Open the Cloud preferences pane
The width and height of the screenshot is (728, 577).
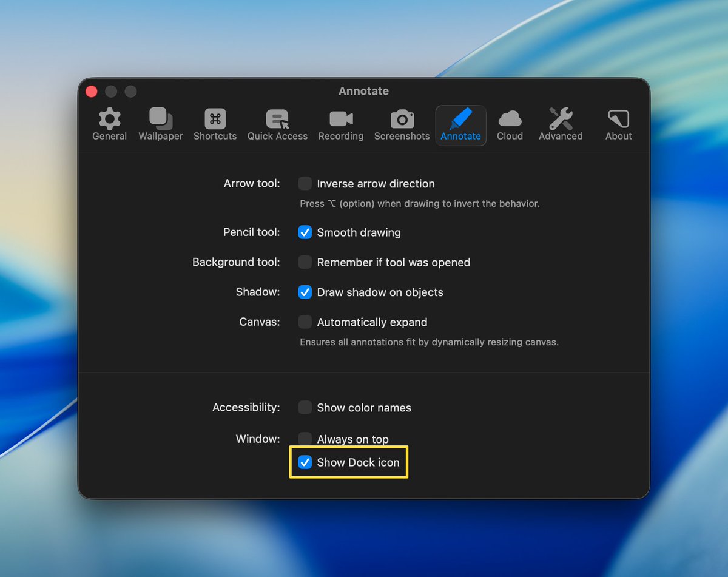[510, 124]
